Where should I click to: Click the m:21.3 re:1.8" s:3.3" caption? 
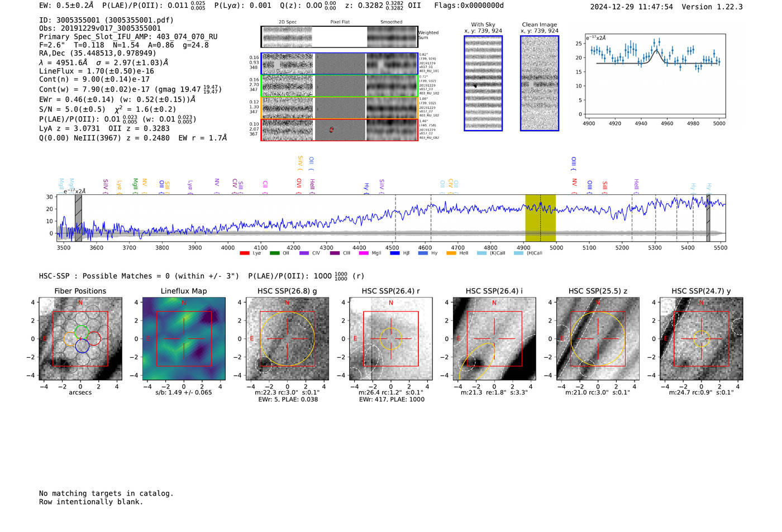(494, 392)
